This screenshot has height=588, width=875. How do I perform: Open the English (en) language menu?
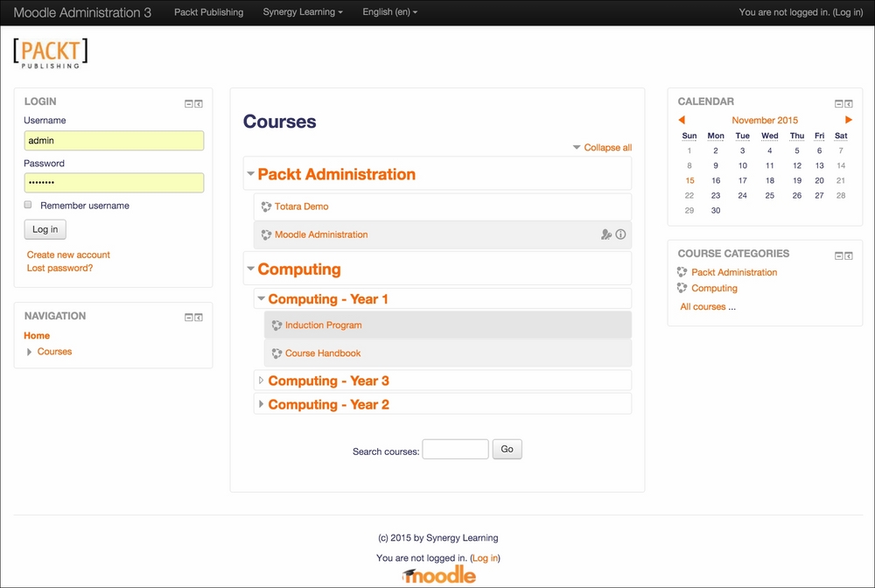click(389, 12)
